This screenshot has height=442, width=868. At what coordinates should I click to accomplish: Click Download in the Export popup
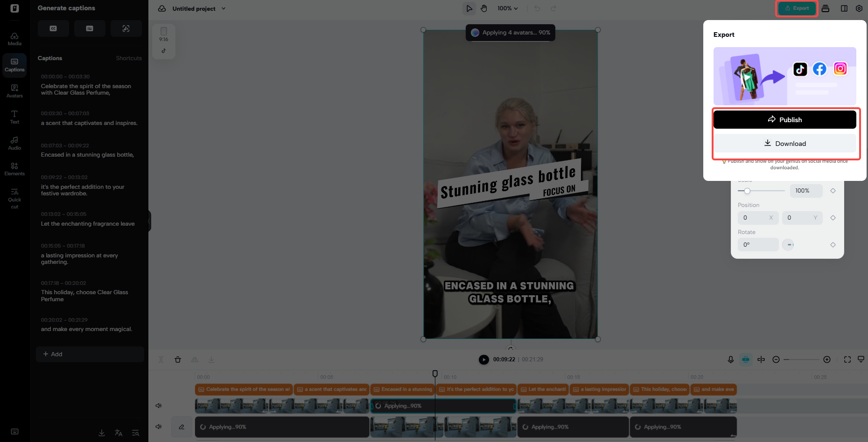pyautogui.click(x=785, y=144)
